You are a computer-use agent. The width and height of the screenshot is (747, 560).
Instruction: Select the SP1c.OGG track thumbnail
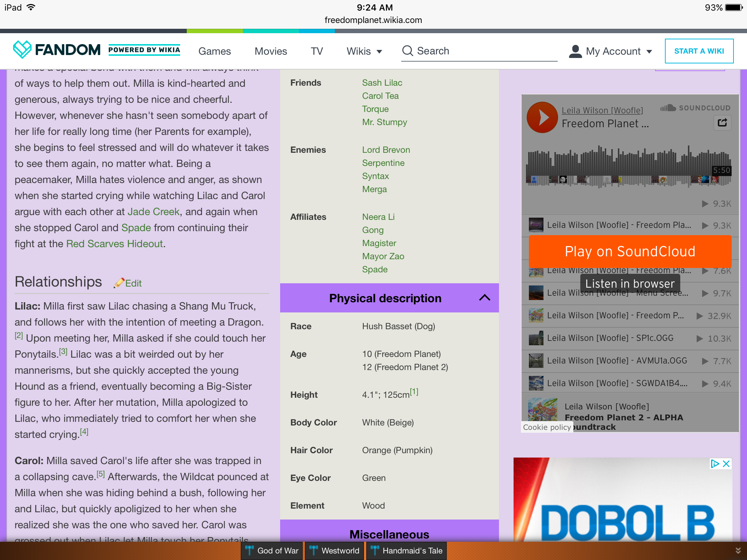(536, 338)
